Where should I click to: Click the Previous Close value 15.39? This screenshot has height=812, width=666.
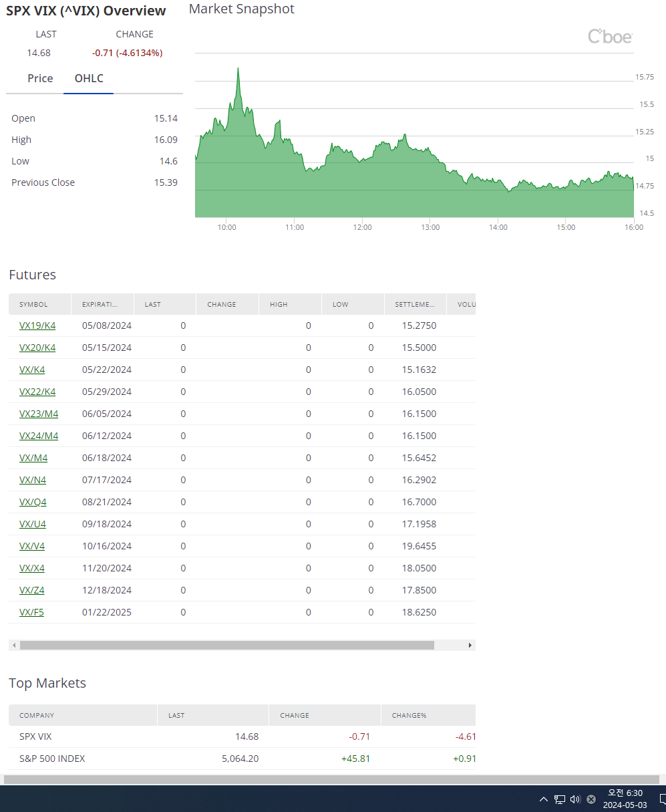(x=166, y=182)
